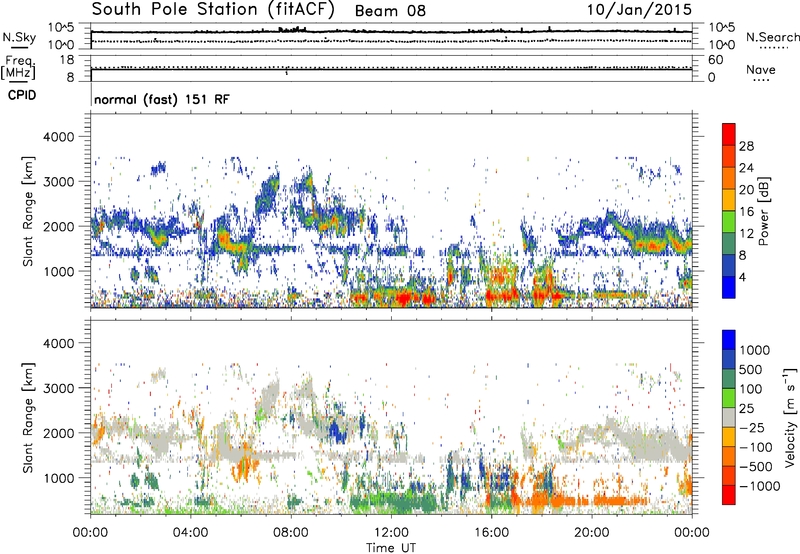Click the 'CPID' row label
The image size is (800, 554).
coord(22,95)
